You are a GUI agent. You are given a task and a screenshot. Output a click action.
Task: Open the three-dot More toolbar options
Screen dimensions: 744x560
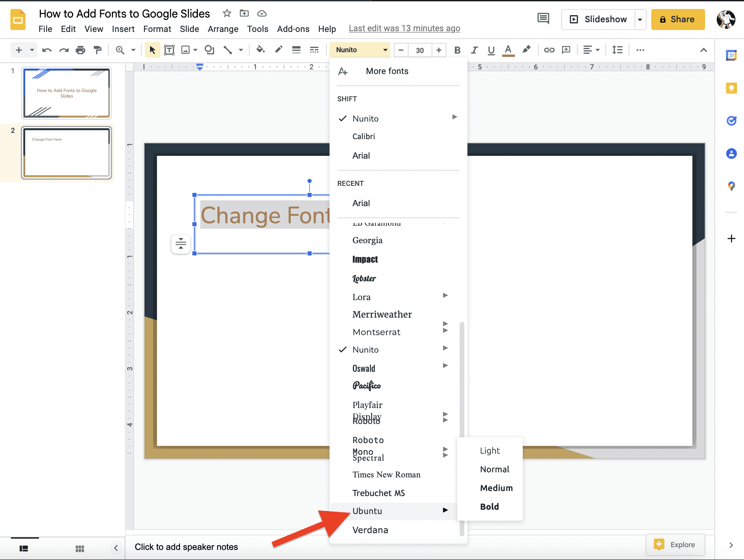tap(640, 50)
